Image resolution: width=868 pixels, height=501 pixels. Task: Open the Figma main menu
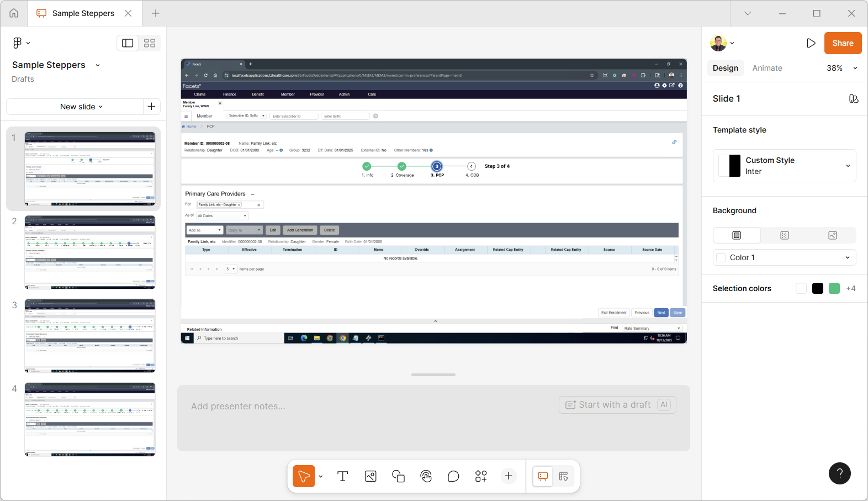click(x=21, y=43)
